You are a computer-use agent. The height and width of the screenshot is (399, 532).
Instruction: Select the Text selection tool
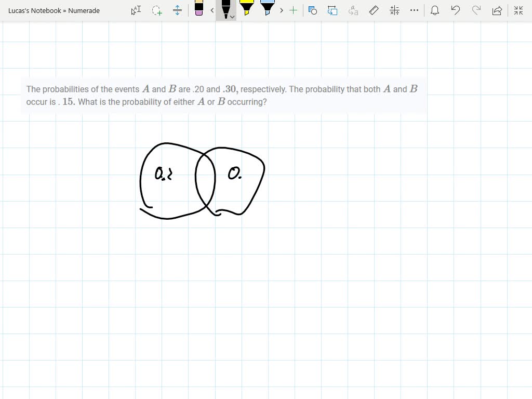pos(136,10)
